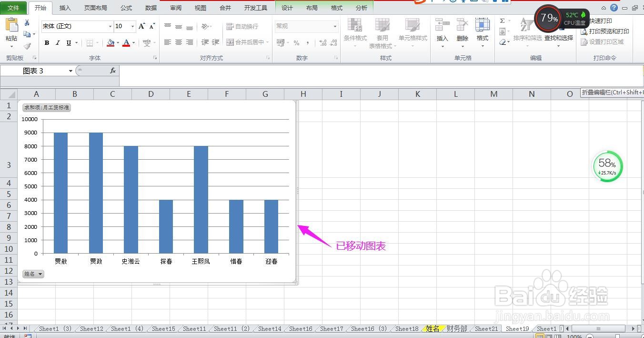The height and width of the screenshot is (338, 644).
Task: Open conditional formatting 条件格式
Action: click(355, 32)
